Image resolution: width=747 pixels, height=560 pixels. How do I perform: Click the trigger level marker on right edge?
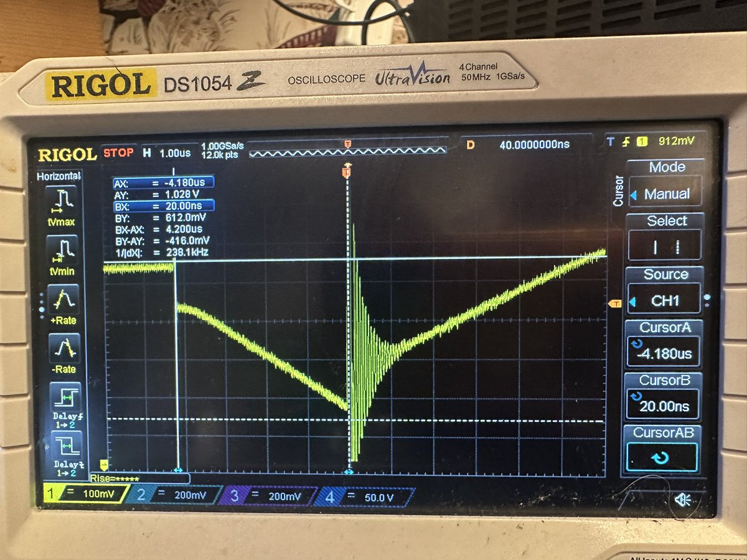coord(614,303)
